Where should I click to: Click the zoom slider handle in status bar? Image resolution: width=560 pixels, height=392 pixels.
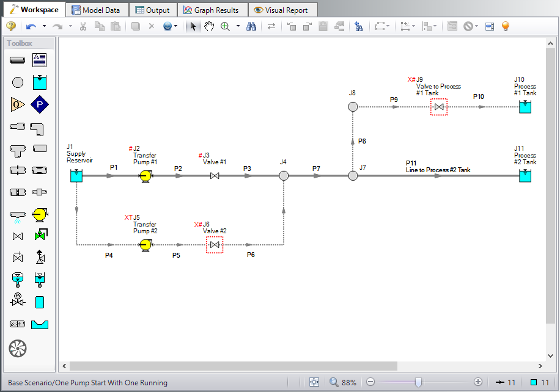click(418, 382)
